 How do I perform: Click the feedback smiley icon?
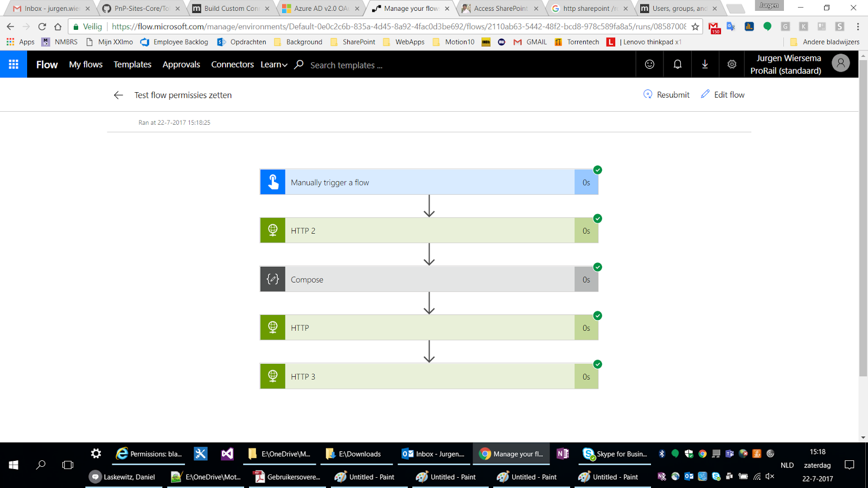pyautogui.click(x=650, y=64)
